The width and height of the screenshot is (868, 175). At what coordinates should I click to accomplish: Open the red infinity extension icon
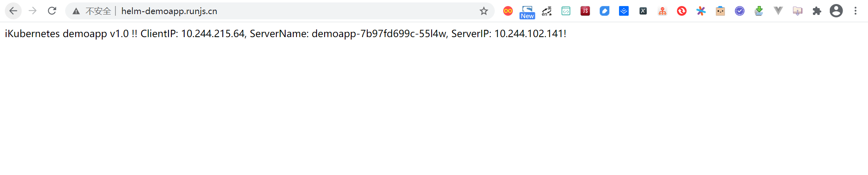pos(508,11)
